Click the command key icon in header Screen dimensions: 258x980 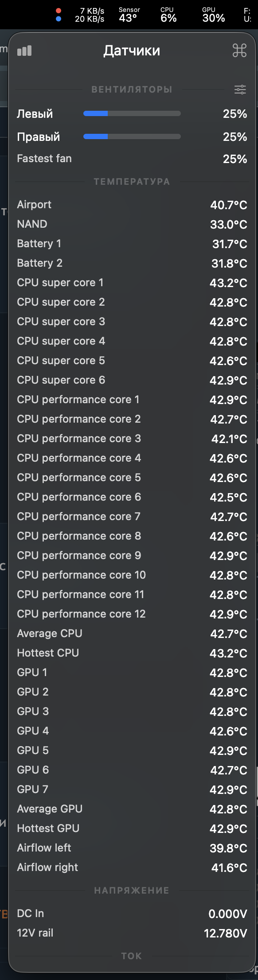[x=239, y=51]
